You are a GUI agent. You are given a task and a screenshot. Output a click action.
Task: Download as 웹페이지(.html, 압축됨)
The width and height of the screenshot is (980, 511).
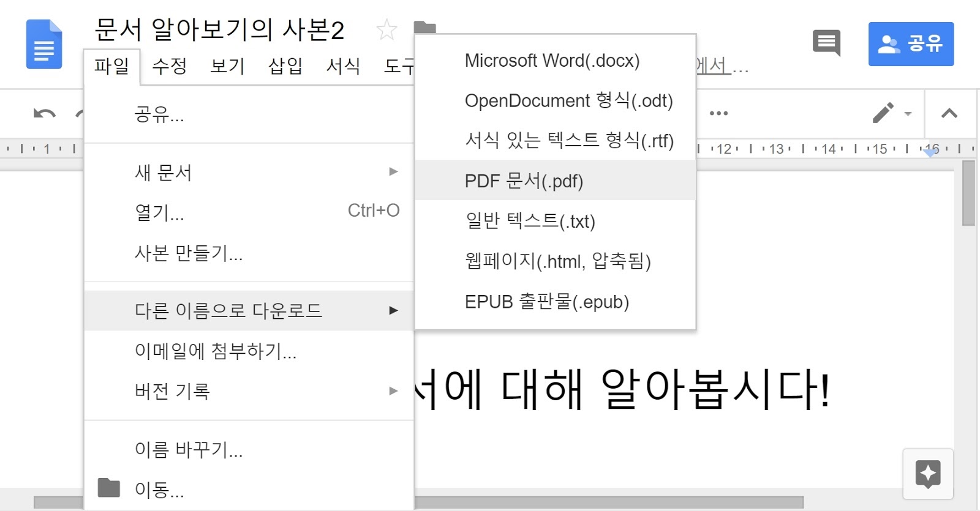coord(556,261)
